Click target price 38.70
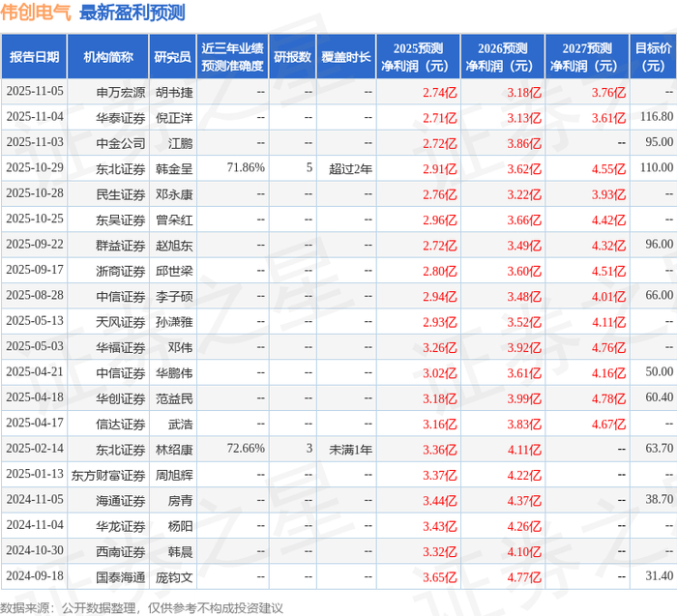The image size is (677, 616). pos(659,499)
